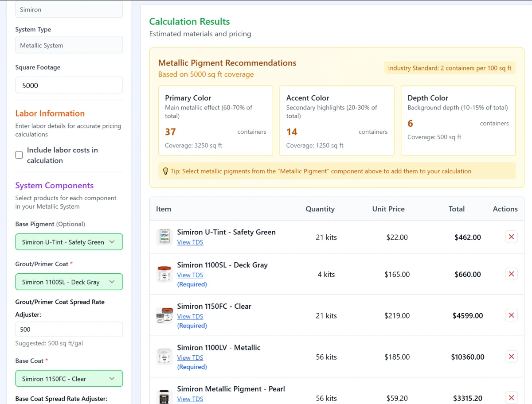The image size is (532, 404).
Task: Click the System Type Metallic System field
Action: click(69, 45)
